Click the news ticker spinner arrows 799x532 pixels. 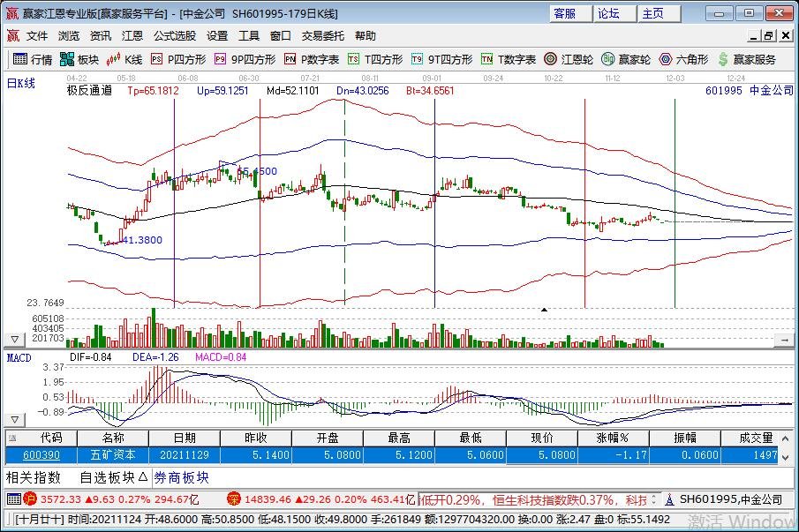pos(654,500)
